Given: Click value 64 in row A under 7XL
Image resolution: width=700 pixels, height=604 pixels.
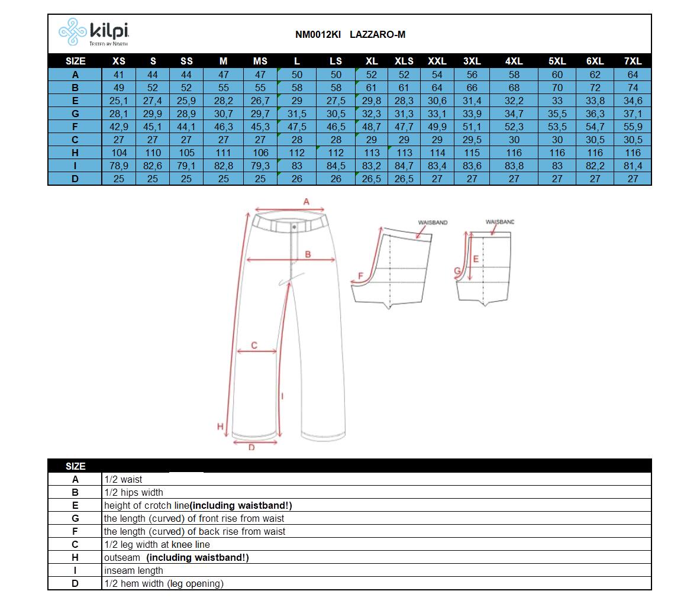Looking at the screenshot, I should coord(633,75).
